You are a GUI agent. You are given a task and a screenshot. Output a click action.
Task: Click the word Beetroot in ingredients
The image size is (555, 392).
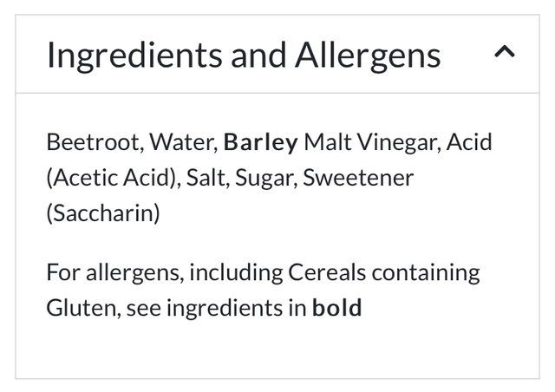click(86, 142)
